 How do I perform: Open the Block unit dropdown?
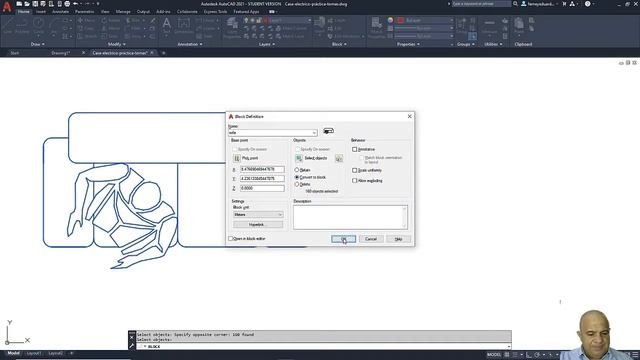click(x=258, y=214)
